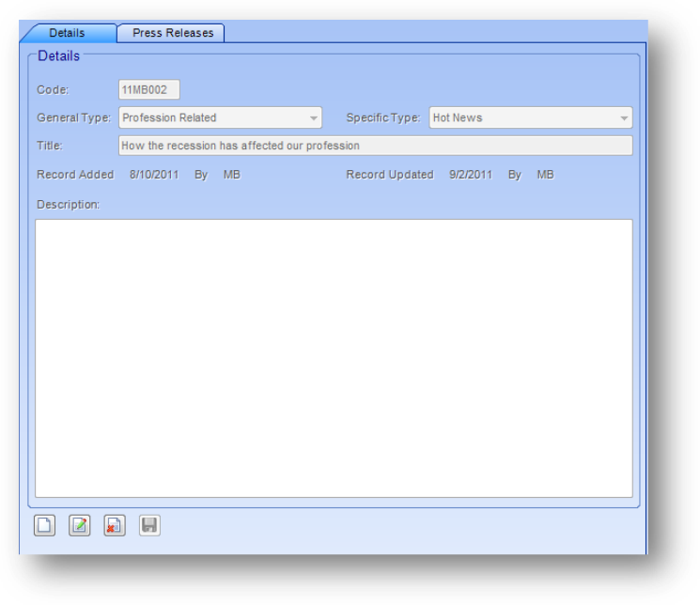Create a new record with the blank page icon
The image size is (700, 605).
44,526
